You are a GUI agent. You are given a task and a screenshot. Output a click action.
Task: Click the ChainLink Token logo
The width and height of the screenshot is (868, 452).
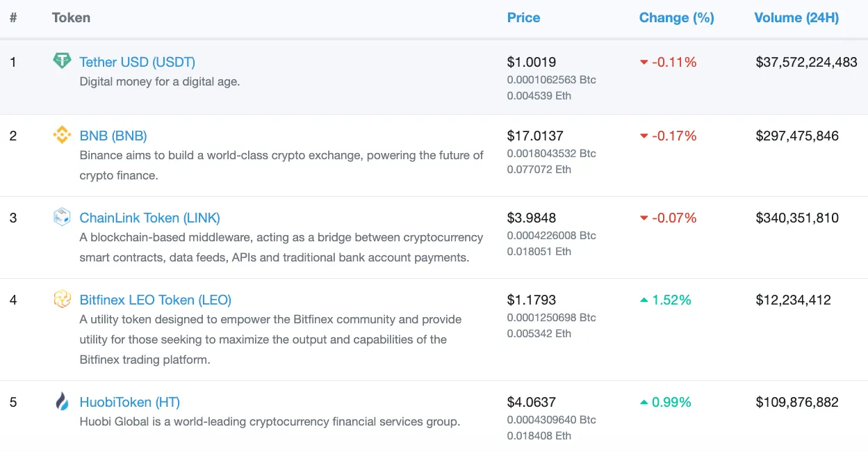tap(62, 217)
